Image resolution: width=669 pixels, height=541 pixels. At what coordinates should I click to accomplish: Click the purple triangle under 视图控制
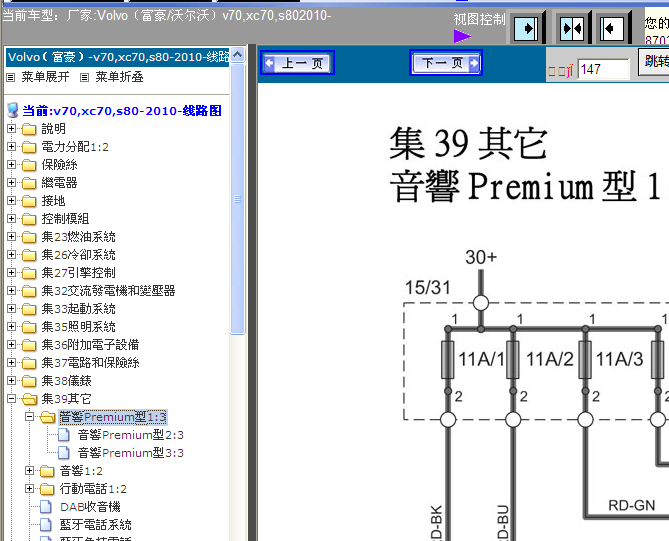[462, 36]
